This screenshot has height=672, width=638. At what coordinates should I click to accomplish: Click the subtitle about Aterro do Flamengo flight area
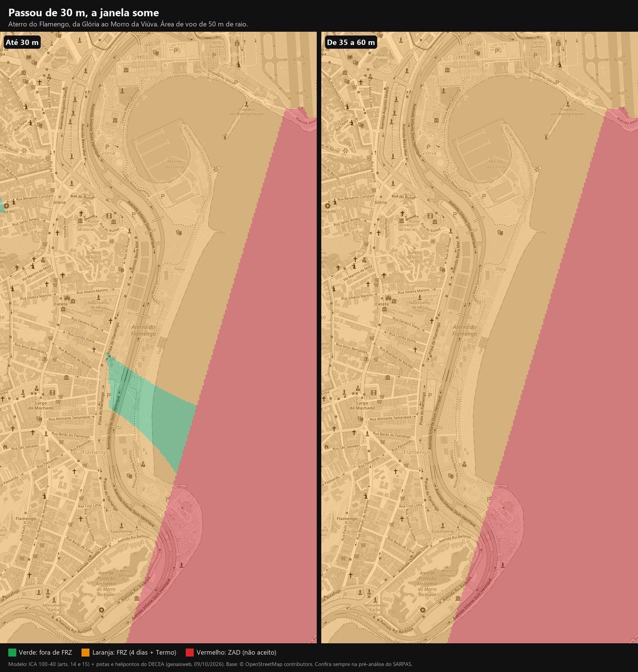point(128,24)
